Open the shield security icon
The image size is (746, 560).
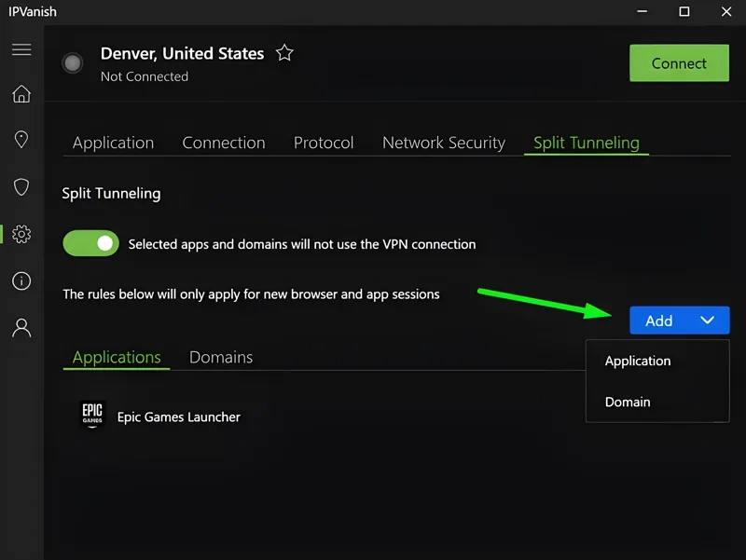pos(21,187)
